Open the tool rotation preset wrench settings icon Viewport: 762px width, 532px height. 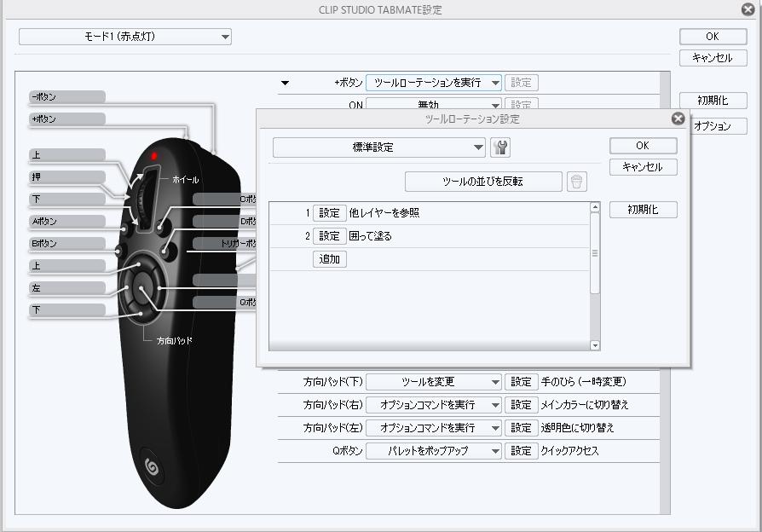(500, 147)
